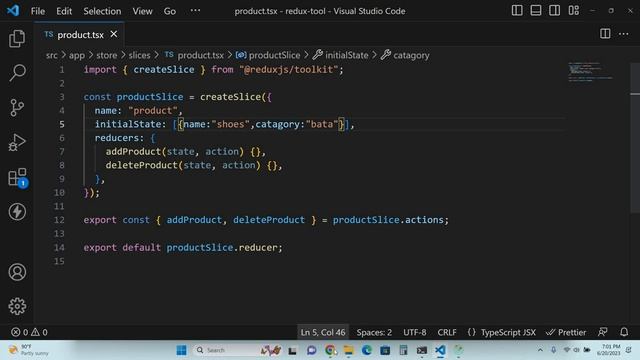Click the word createSlice in the import statement
This screenshot has width=640, height=360.
(164, 69)
